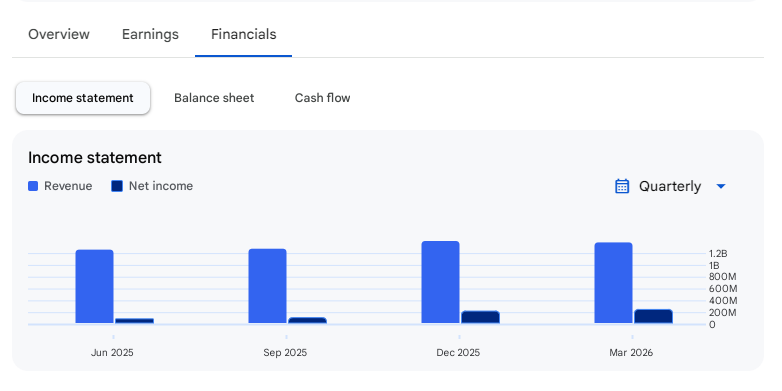
Task: Click the Dec 2025 revenue bar
Action: [x=440, y=282]
